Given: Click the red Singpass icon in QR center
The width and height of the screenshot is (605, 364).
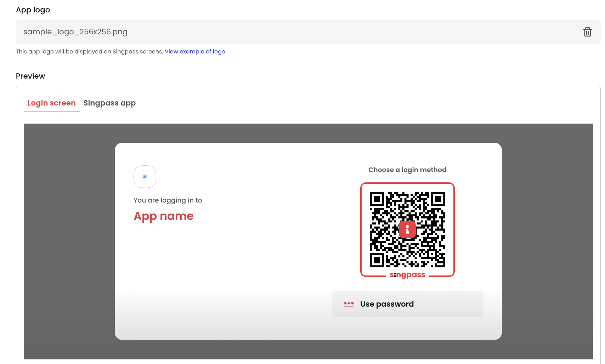Looking at the screenshot, I should (x=407, y=229).
